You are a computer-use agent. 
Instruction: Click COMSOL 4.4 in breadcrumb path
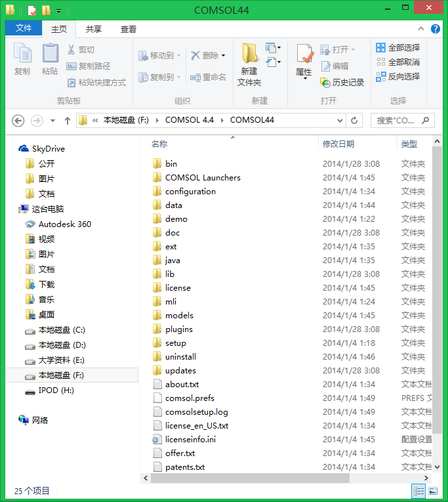tap(190, 120)
